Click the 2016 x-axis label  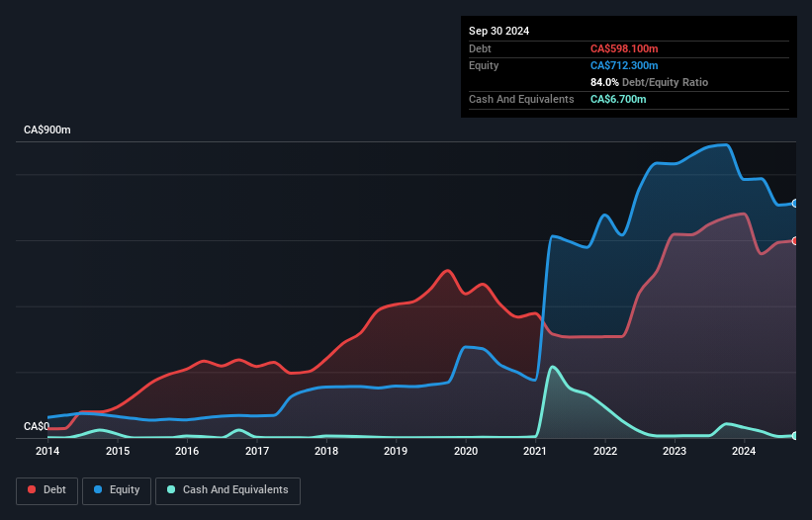[187, 451]
